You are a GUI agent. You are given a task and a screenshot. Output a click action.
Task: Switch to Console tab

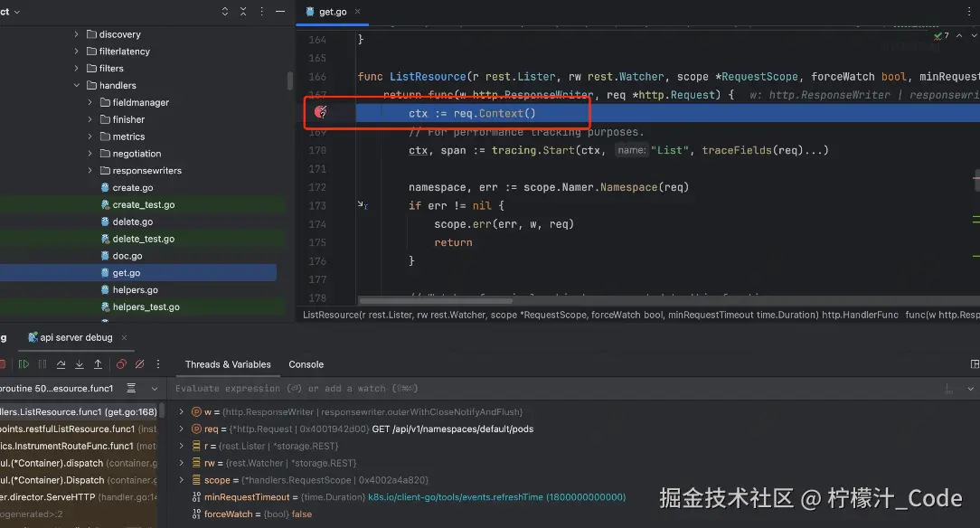point(306,364)
